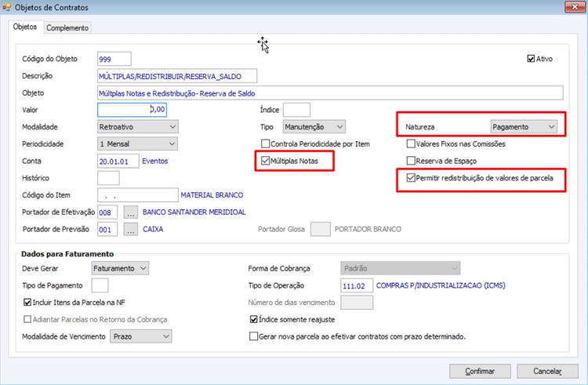Close the Objetos de Contratos window

575,7
